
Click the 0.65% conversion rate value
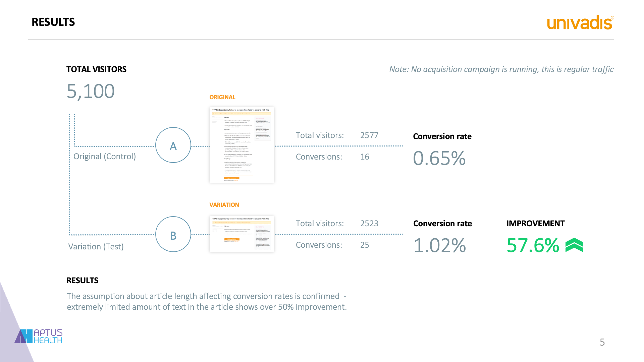[439, 158]
